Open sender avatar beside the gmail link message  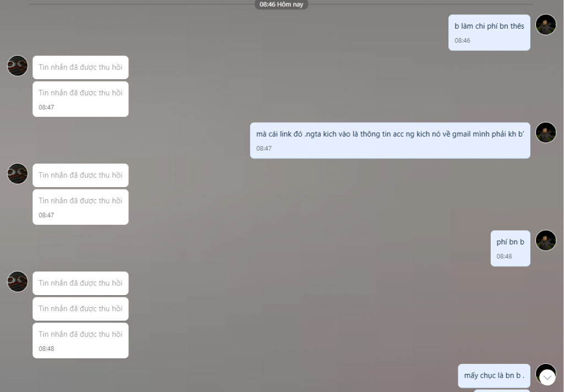click(546, 132)
